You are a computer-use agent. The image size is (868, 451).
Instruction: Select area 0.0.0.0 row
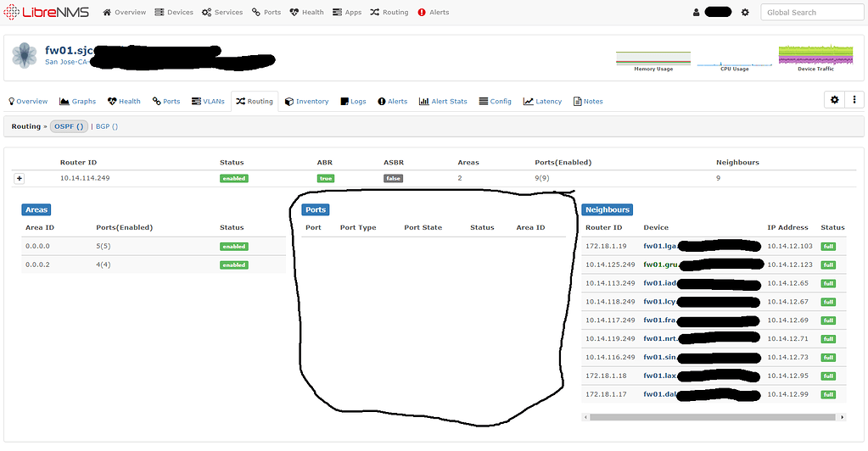154,246
